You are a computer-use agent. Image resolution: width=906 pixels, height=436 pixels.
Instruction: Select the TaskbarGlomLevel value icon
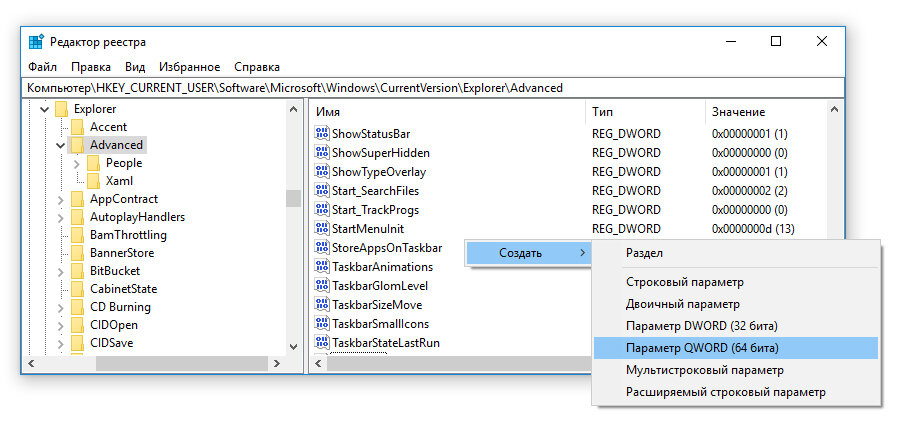pyautogui.click(x=321, y=285)
